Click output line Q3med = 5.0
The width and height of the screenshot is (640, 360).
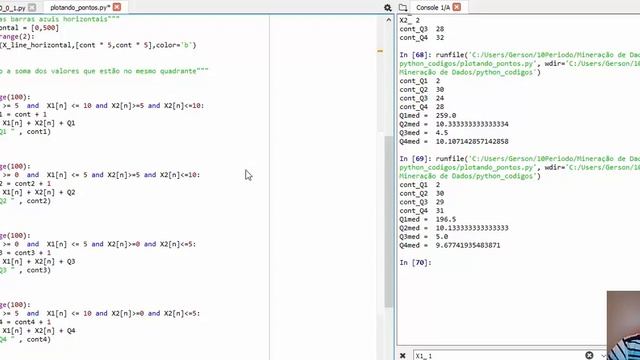click(423, 237)
